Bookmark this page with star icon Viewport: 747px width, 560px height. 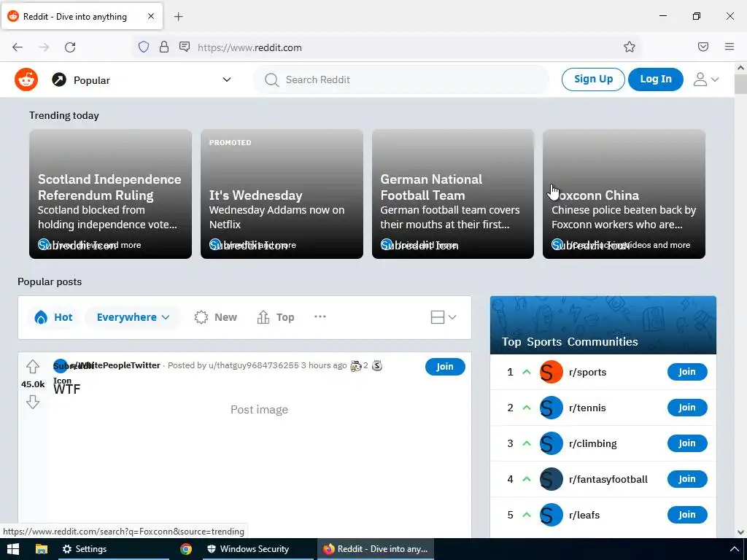click(630, 47)
